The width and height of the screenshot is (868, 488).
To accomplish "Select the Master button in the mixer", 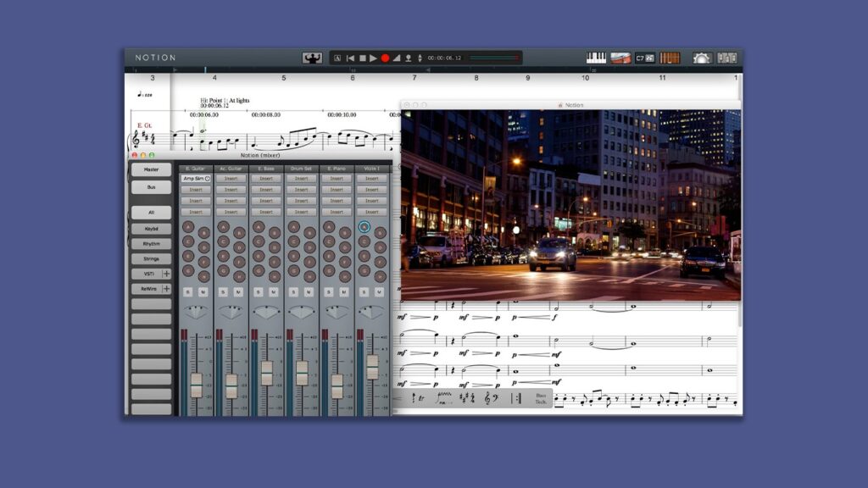I will [x=151, y=169].
